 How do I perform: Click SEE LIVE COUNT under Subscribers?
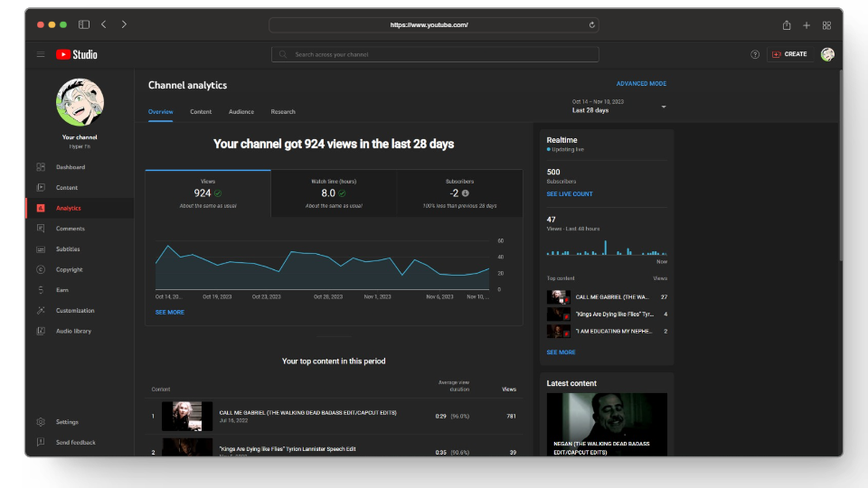point(570,194)
